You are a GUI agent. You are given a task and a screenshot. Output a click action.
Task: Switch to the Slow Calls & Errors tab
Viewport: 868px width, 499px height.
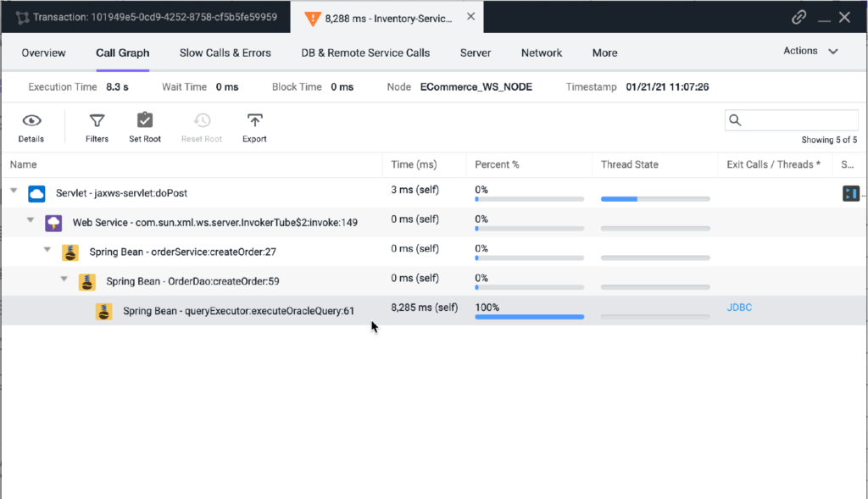(x=225, y=53)
